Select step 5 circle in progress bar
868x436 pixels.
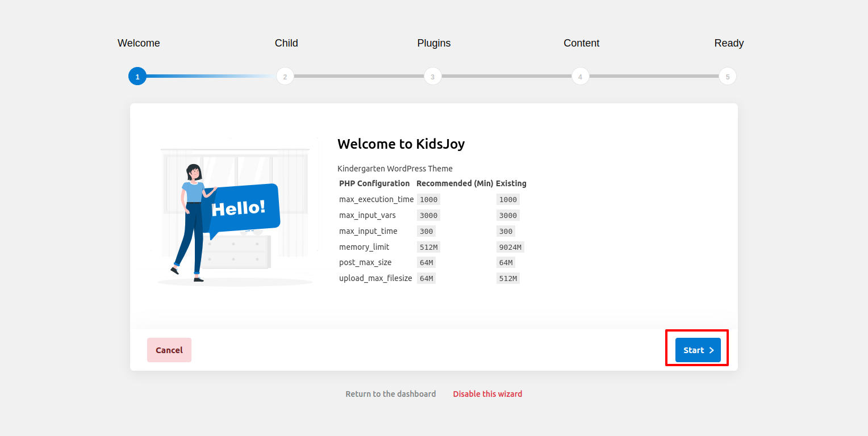[x=728, y=76]
